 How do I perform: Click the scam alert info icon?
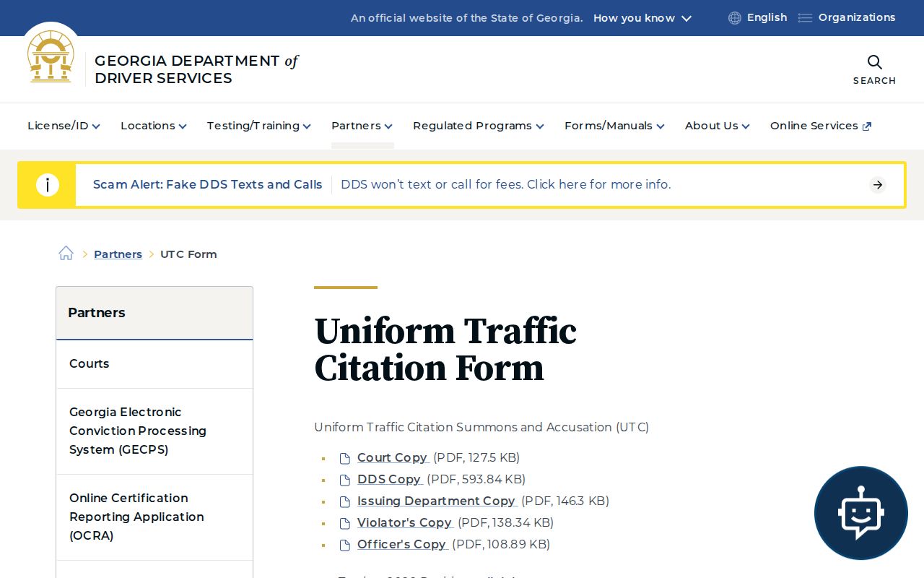[48, 185]
